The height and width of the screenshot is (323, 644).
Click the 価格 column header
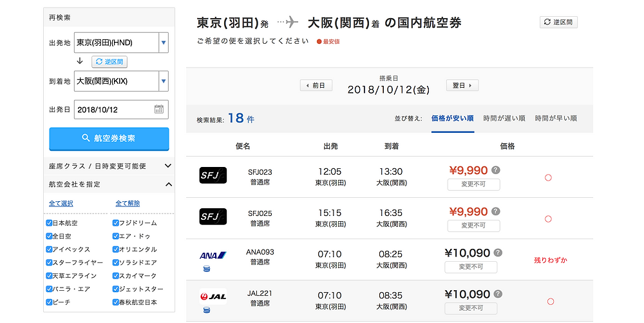(507, 146)
